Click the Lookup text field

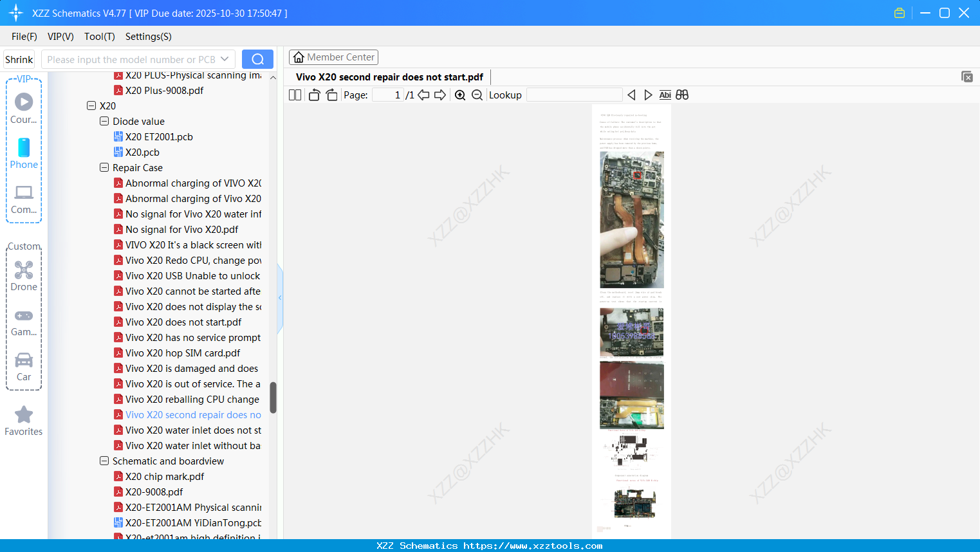pyautogui.click(x=575, y=95)
